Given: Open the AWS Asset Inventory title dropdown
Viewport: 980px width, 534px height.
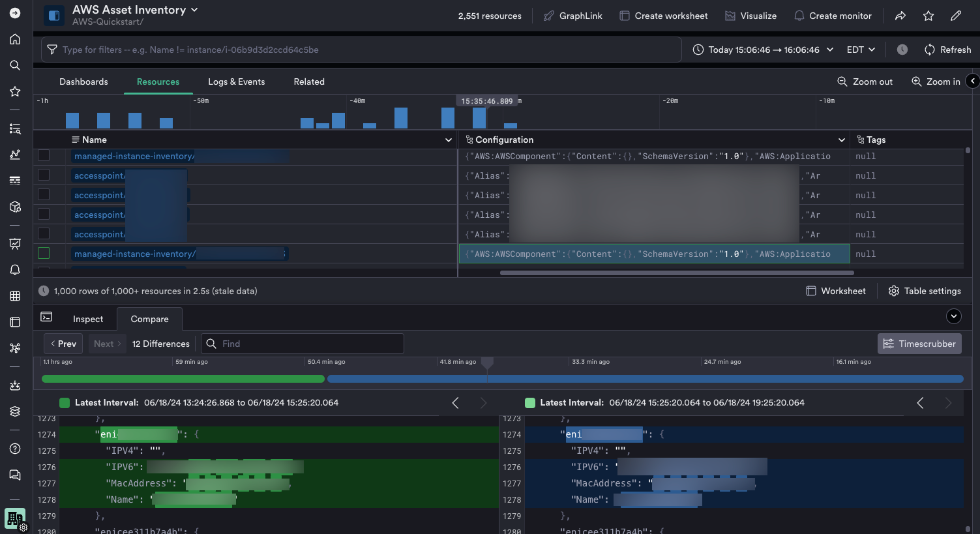Looking at the screenshot, I should click(x=194, y=10).
